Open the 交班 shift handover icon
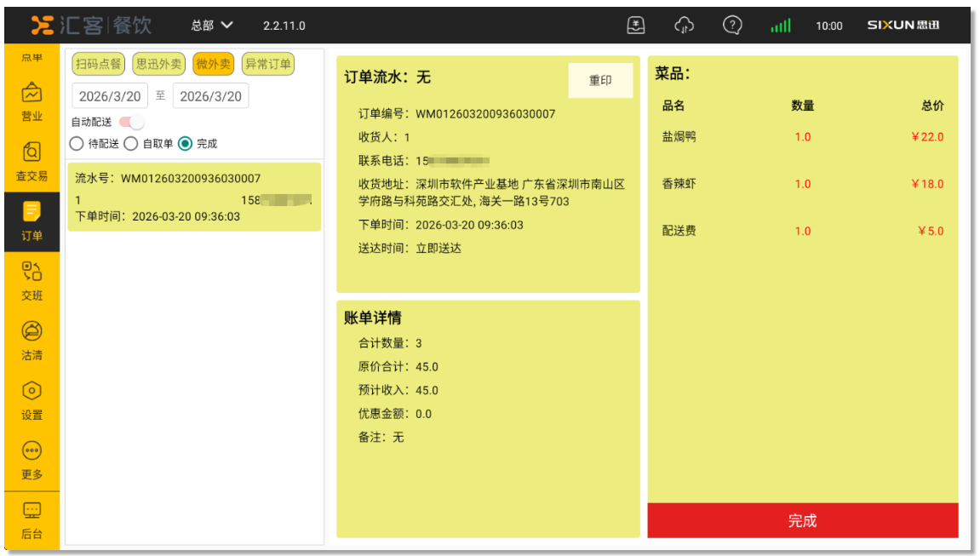This screenshot has width=980, height=556. click(x=32, y=280)
